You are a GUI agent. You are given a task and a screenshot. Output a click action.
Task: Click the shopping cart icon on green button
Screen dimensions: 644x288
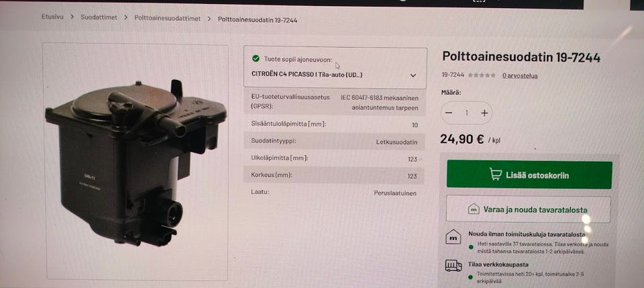[x=496, y=174]
